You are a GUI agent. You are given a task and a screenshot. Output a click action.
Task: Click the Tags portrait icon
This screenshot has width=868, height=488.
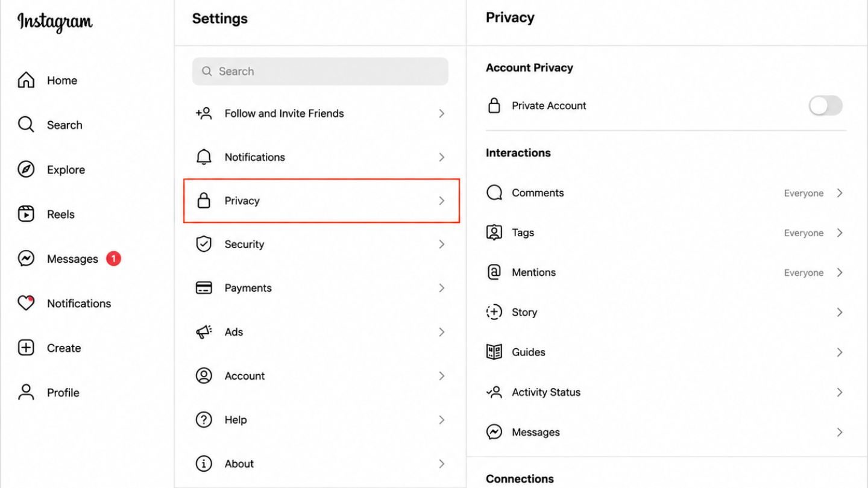click(x=494, y=233)
